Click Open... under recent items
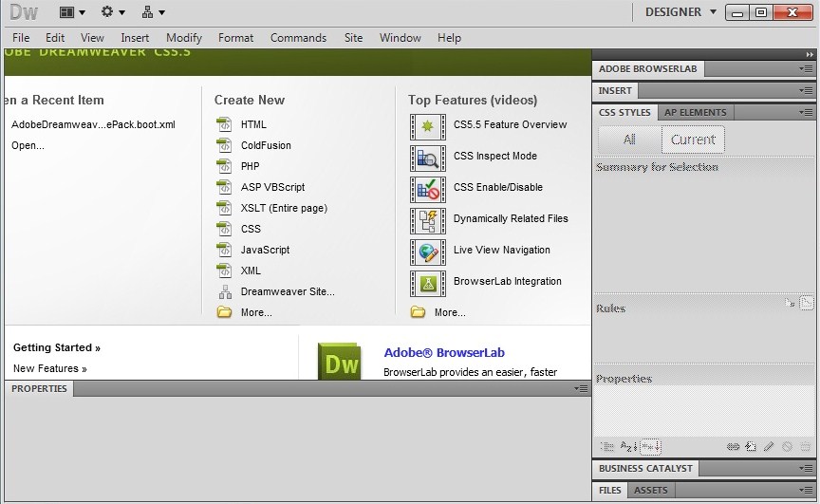Image resolution: width=820 pixels, height=504 pixels. [28, 145]
